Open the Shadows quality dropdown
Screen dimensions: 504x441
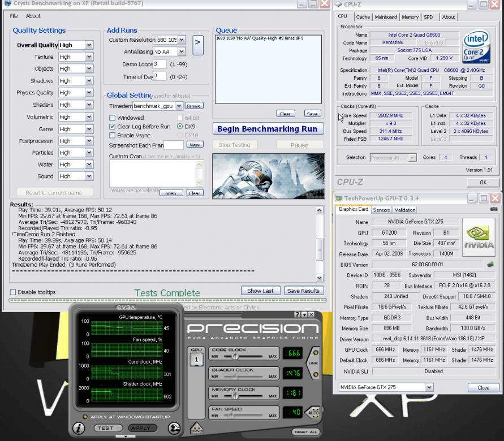(x=89, y=81)
